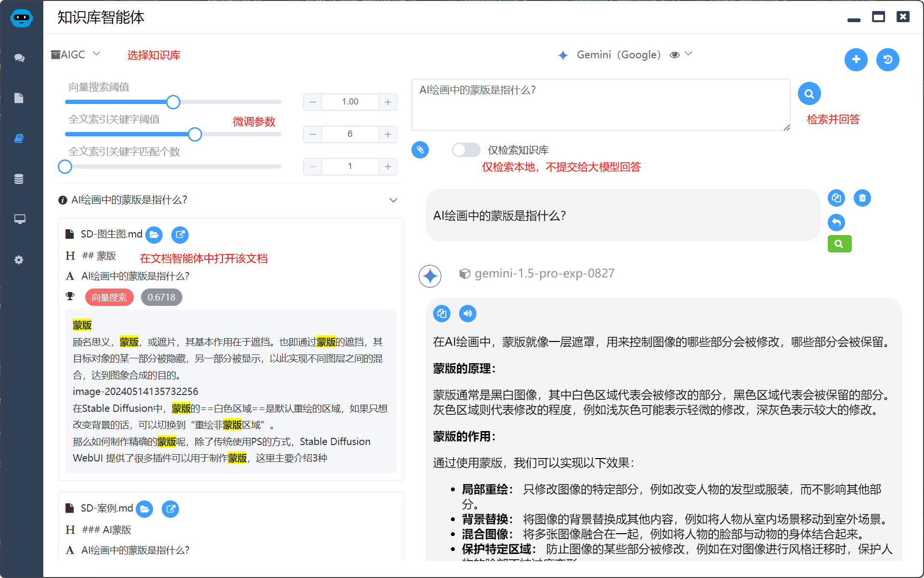Open folder for SD-图生图.md

(x=154, y=235)
